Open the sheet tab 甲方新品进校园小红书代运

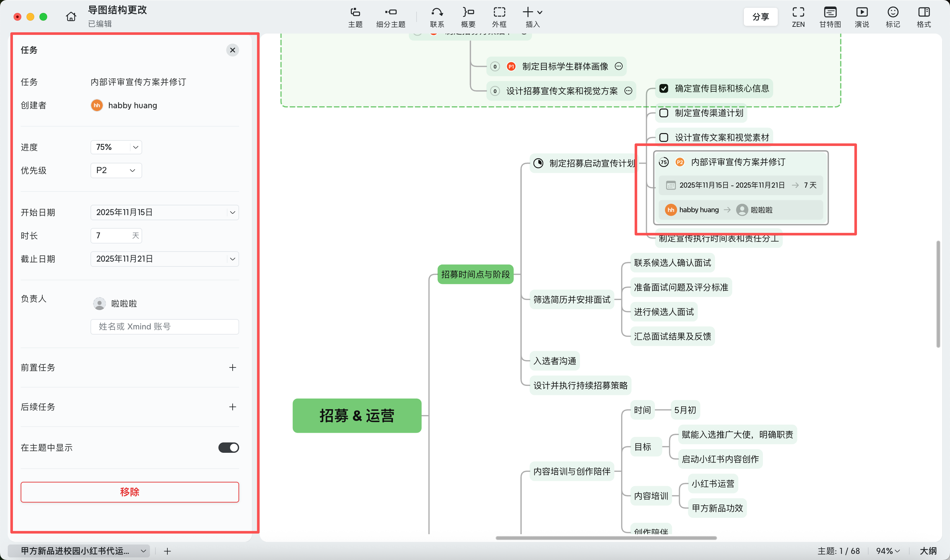(x=76, y=551)
